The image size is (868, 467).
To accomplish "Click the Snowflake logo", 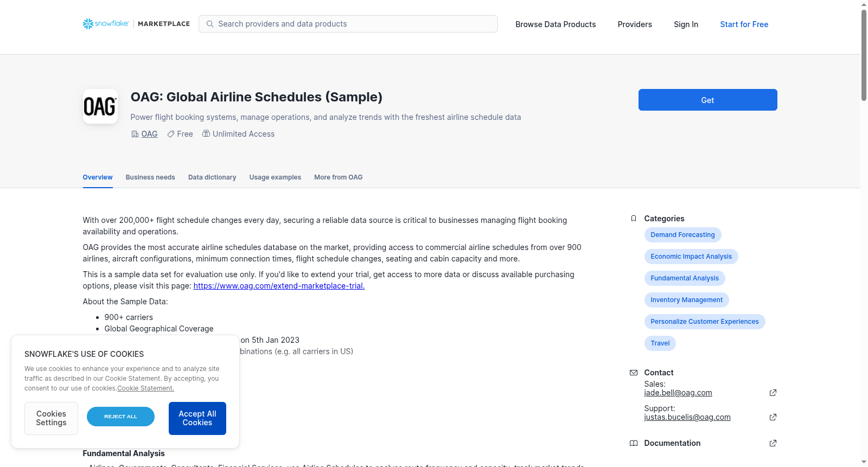I will [x=106, y=24].
